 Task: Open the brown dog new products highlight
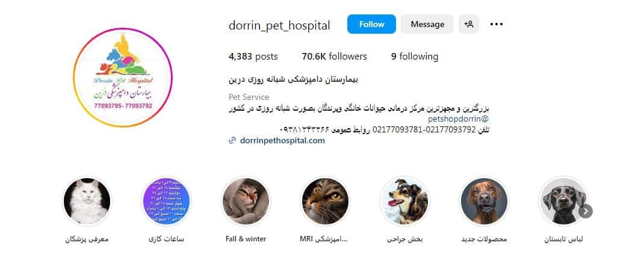485,201
